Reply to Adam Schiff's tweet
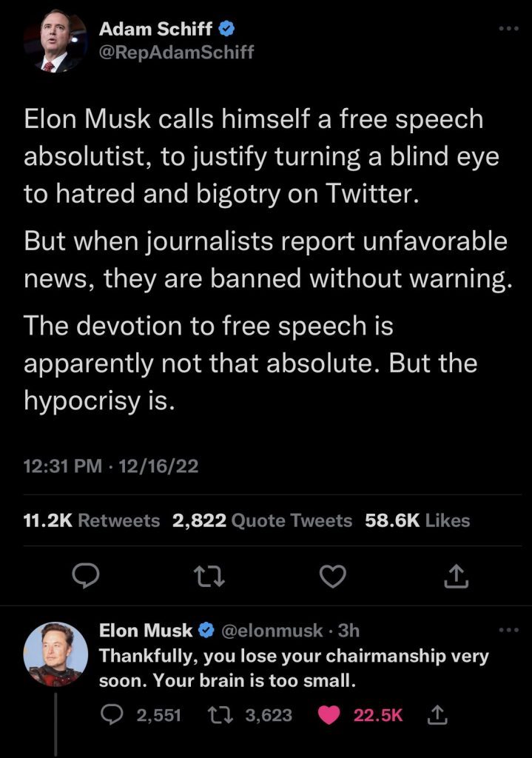 [x=87, y=575]
